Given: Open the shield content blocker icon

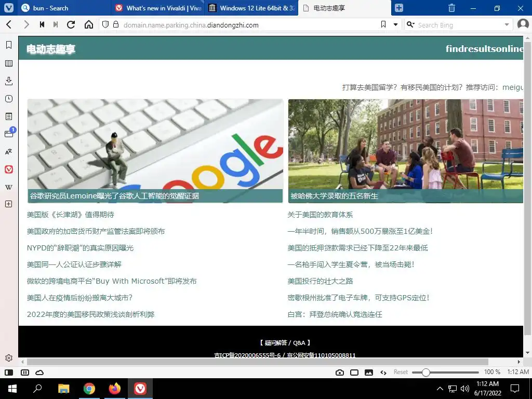Looking at the screenshot, I should 105,24.
